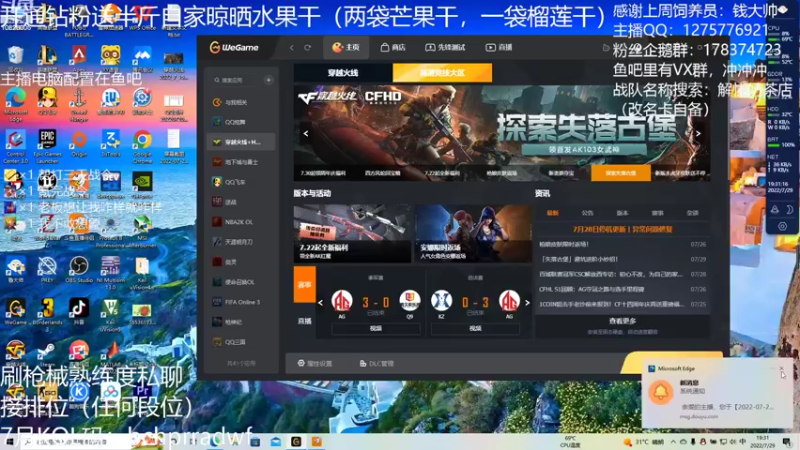The width and height of the screenshot is (800, 450).
Task: Select NBA2K OL in sidebar
Action: point(241,222)
